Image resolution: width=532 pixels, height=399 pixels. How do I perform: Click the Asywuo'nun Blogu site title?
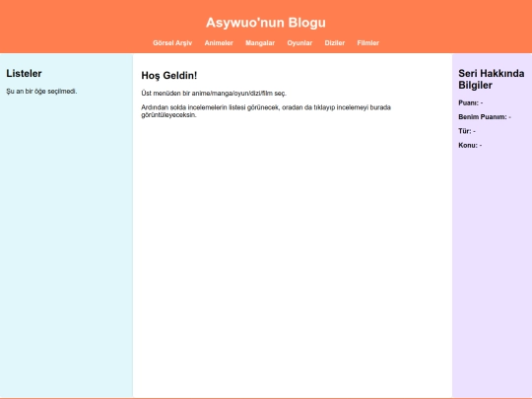click(266, 23)
